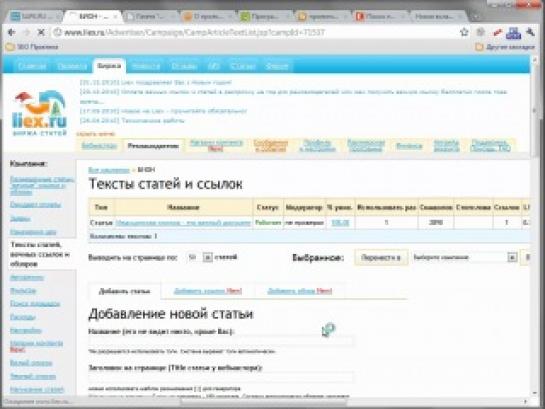
Task: Close the active liex browser tab
Action: pos(115,16)
